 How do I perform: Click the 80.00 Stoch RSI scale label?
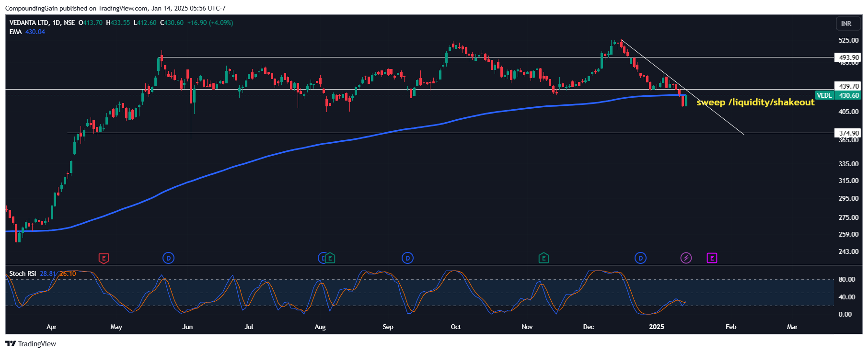pos(846,279)
